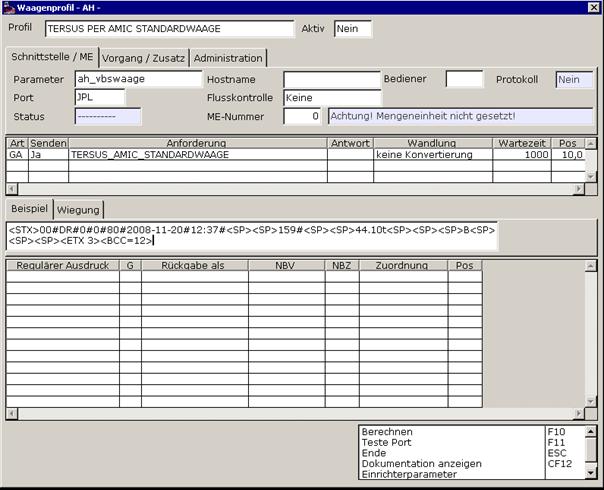This screenshot has height=490, width=604.
Task: Open the Flusskontrolle field showing Keine
Action: (332, 98)
